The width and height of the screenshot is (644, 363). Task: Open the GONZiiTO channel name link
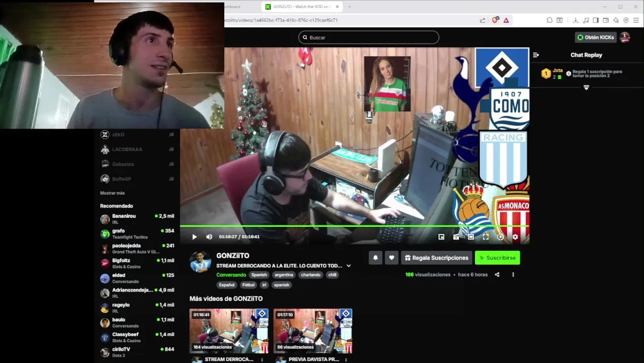tap(233, 256)
